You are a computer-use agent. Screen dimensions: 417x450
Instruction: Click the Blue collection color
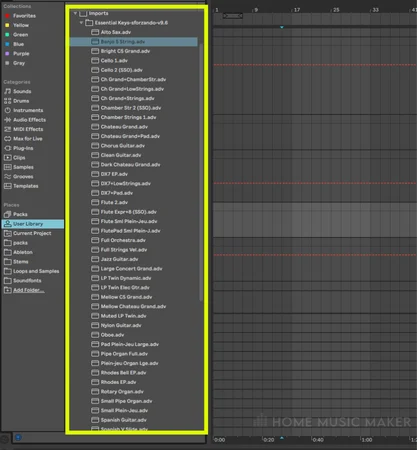(x=7, y=44)
